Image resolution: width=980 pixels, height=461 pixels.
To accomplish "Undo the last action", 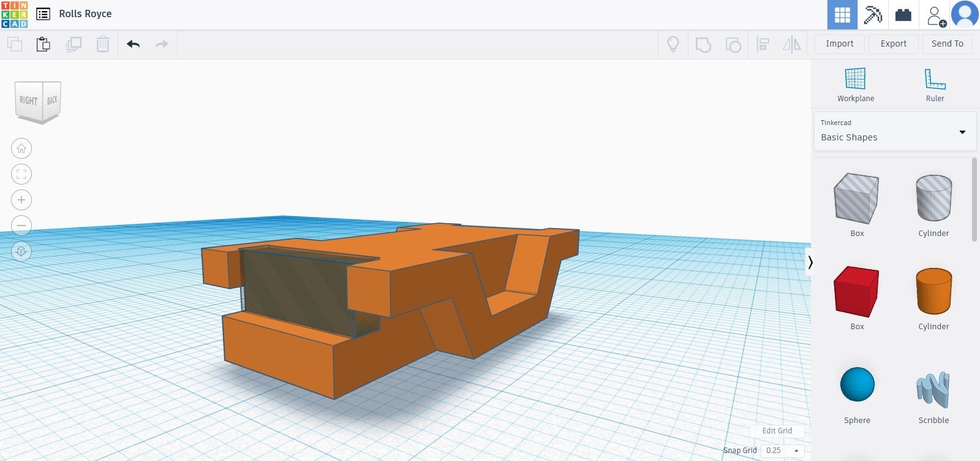I will [134, 44].
